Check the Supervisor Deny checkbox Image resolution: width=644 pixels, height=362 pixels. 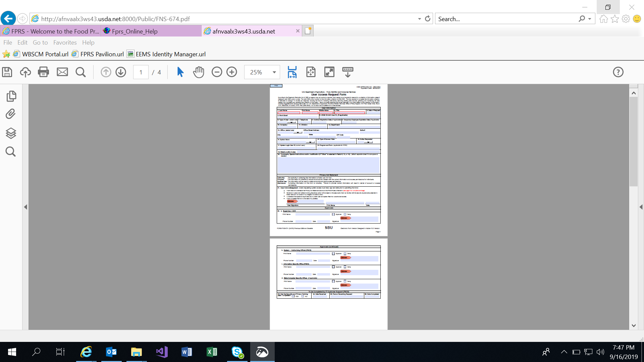tap(345, 215)
